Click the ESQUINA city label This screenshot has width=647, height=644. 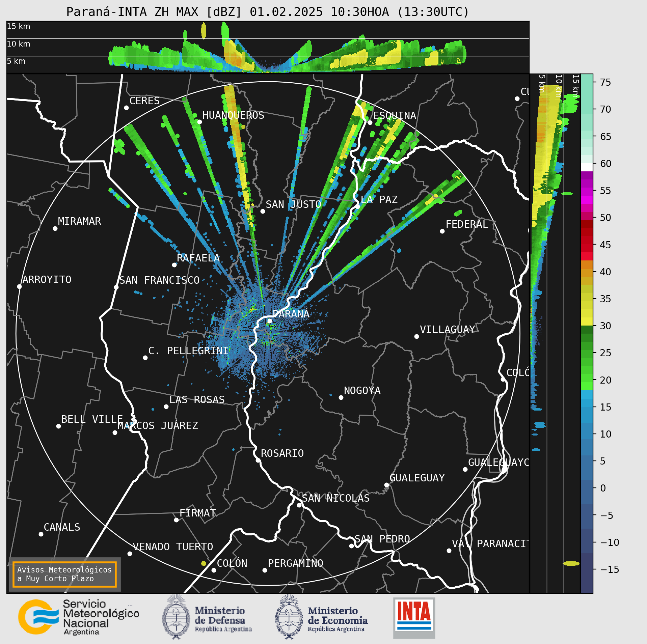395,115
